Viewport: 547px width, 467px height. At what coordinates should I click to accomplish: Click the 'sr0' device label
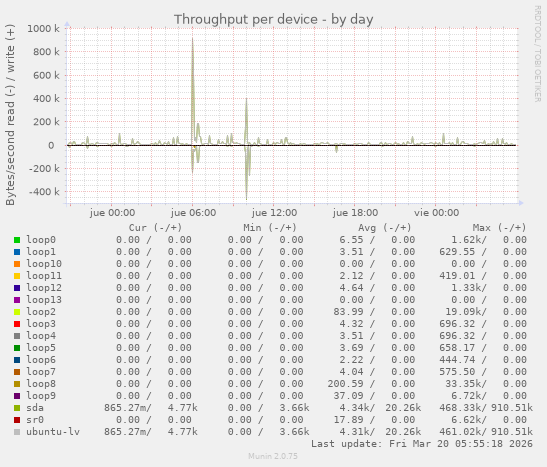35,420
